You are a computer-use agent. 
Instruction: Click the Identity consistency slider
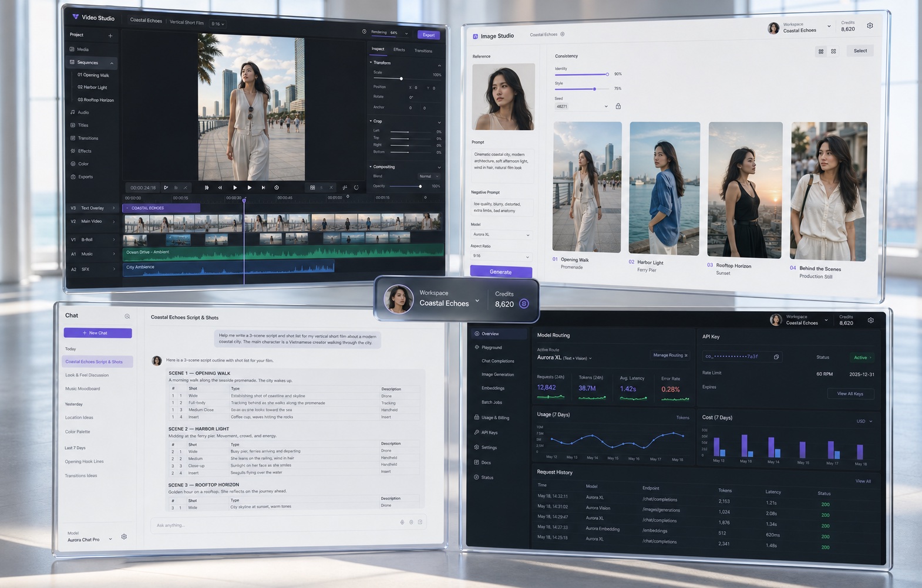[581, 75]
